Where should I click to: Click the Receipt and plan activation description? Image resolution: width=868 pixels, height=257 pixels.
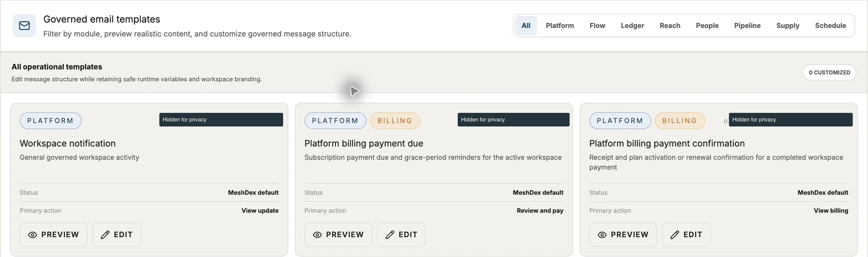click(x=716, y=162)
